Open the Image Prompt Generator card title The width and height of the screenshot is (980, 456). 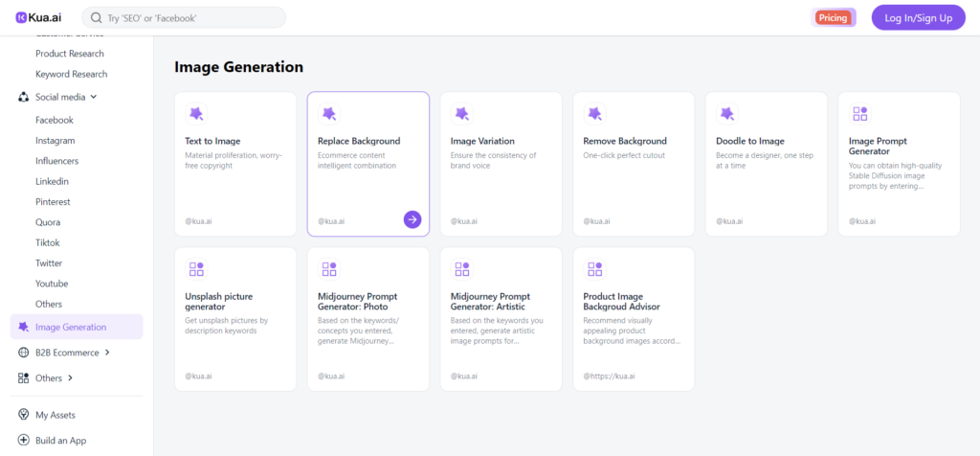point(878,147)
